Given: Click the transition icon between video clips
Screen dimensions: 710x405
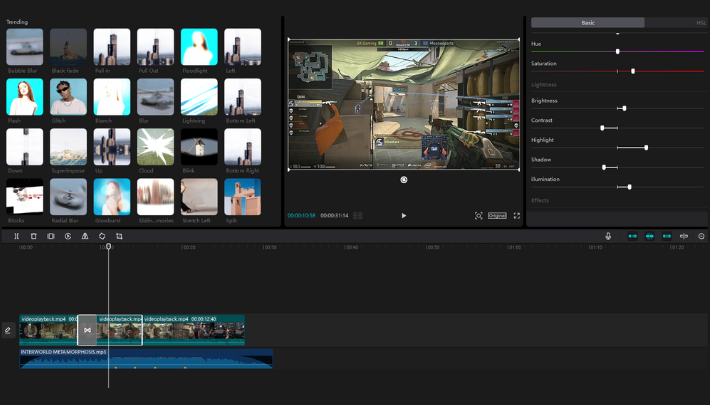Looking at the screenshot, I should 87,330.
